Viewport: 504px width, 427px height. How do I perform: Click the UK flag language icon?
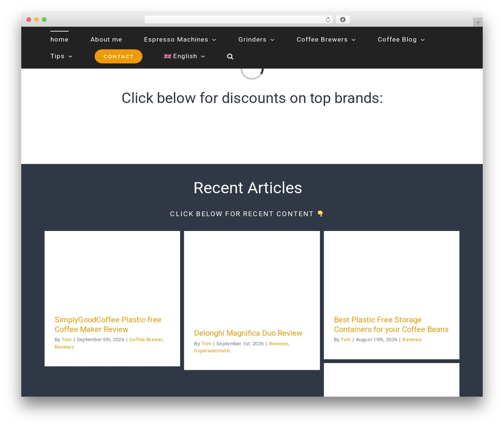168,56
